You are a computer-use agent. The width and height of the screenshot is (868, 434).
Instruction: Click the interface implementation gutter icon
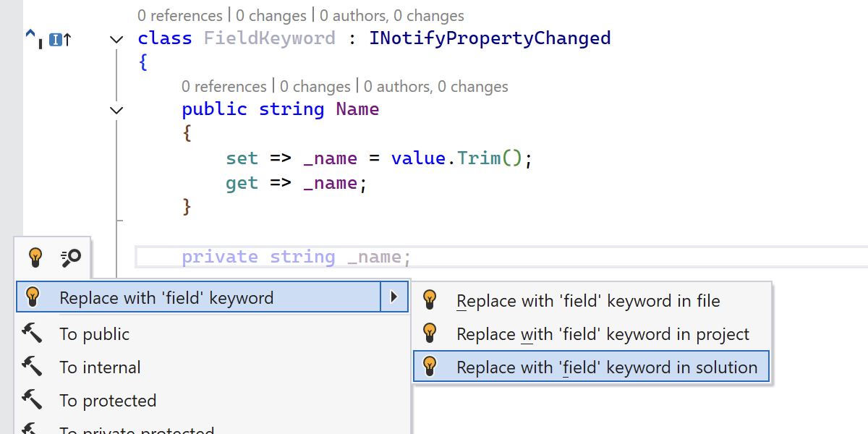[56, 40]
